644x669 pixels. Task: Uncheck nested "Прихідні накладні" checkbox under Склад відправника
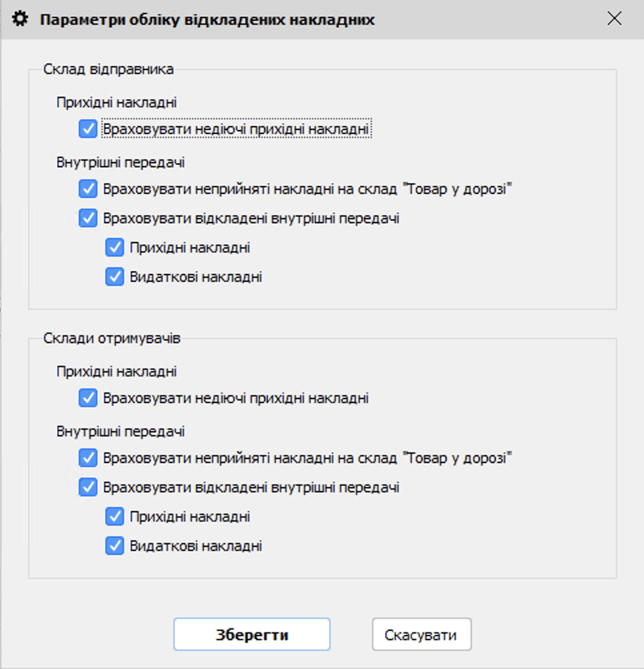(x=115, y=248)
